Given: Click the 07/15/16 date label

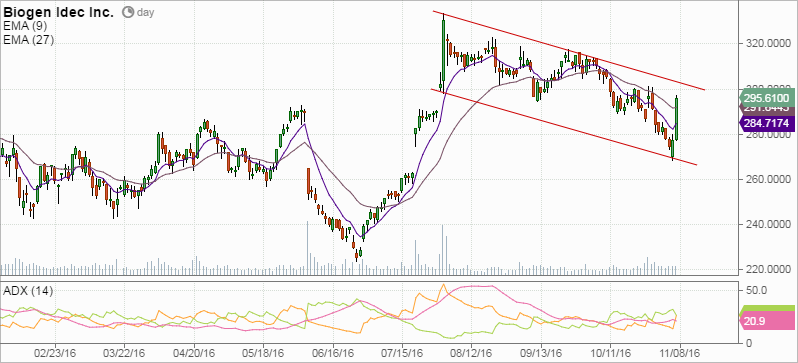Looking at the screenshot, I should tap(402, 353).
